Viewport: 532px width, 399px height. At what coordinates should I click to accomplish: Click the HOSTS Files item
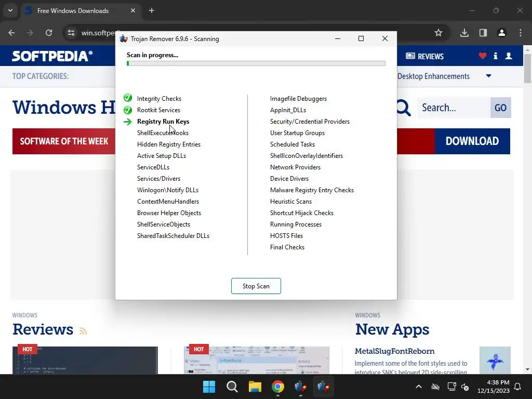[x=286, y=236]
